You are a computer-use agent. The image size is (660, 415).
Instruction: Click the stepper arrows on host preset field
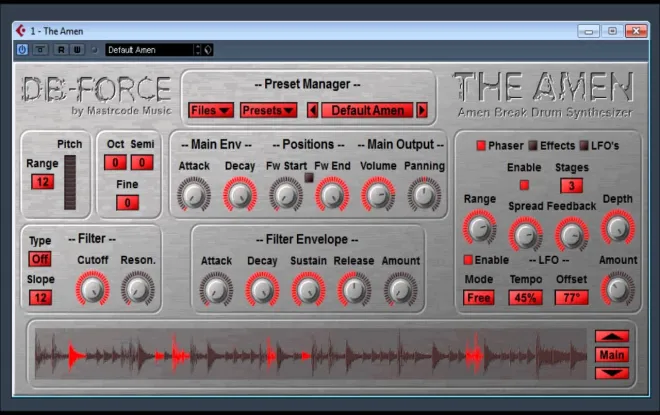[x=198, y=50]
